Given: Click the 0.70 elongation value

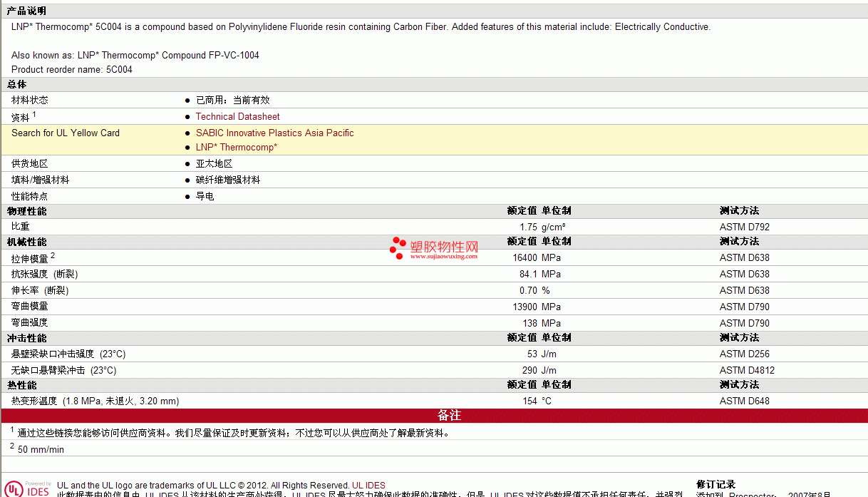Looking at the screenshot, I should tap(528, 290).
